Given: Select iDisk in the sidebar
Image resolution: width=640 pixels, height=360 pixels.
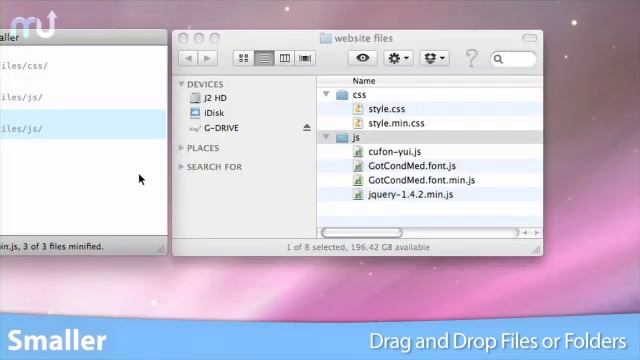Looking at the screenshot, I should (x=213, y=113).
